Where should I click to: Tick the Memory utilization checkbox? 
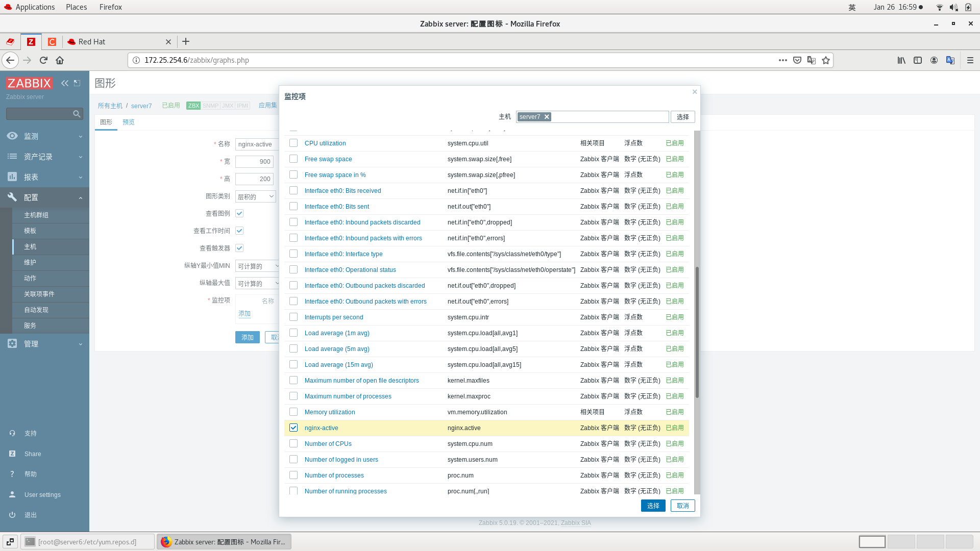point(293,412)
